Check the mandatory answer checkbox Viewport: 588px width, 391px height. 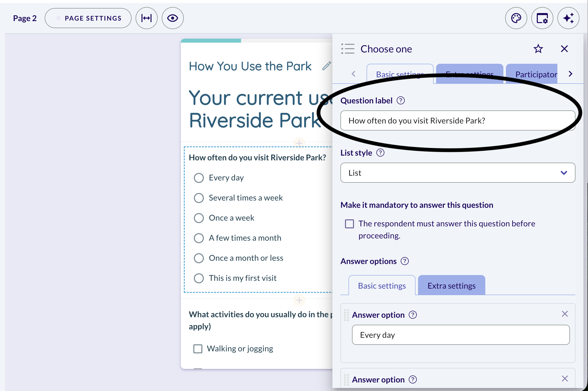click(349, 224)
